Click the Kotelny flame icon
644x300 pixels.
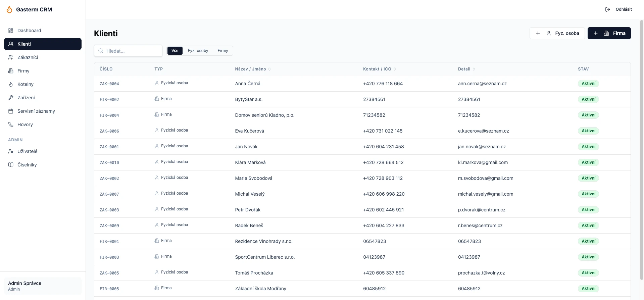(x=11, y=84)
